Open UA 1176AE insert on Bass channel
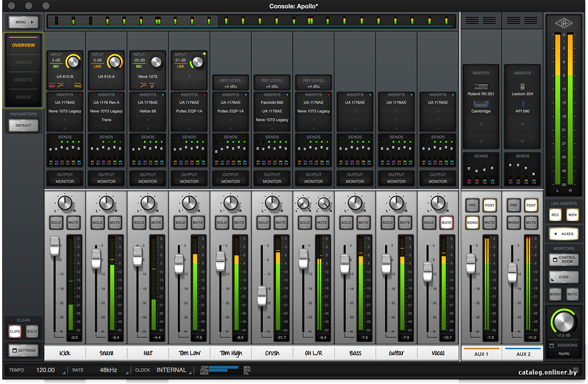The width and height of the screenshot is (588, 384). coord(355,103)
